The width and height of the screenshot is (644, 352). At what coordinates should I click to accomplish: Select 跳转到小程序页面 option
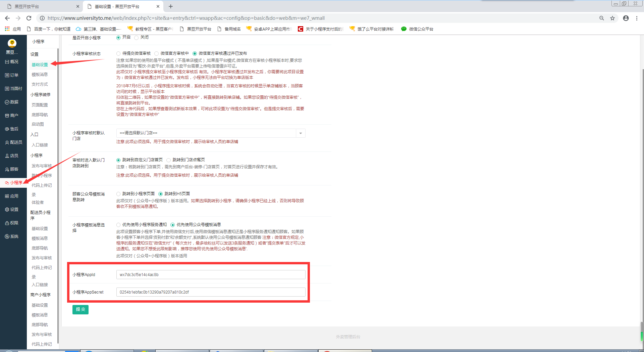point(118,194)
